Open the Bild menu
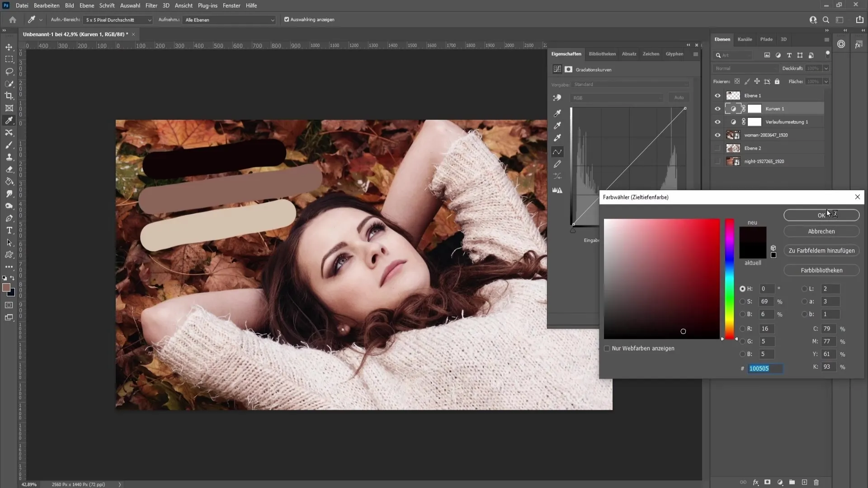This screenshot has height=488, width=868. pos(69,5)
